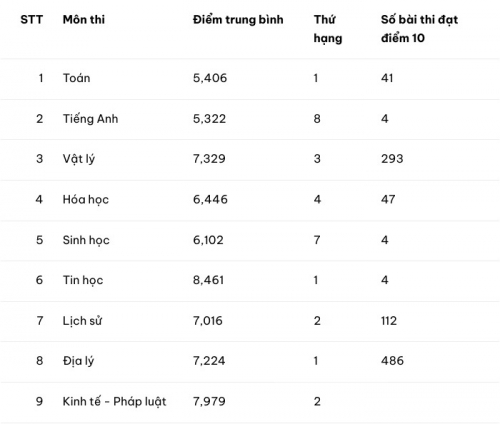Click the Môn thi column header

pos(84,19)
